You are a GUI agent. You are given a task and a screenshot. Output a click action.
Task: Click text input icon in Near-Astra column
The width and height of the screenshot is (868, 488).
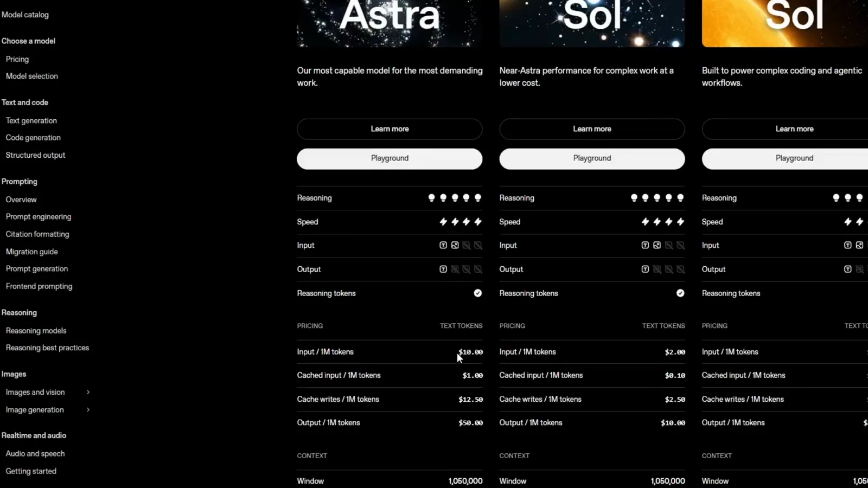point(645,245)
